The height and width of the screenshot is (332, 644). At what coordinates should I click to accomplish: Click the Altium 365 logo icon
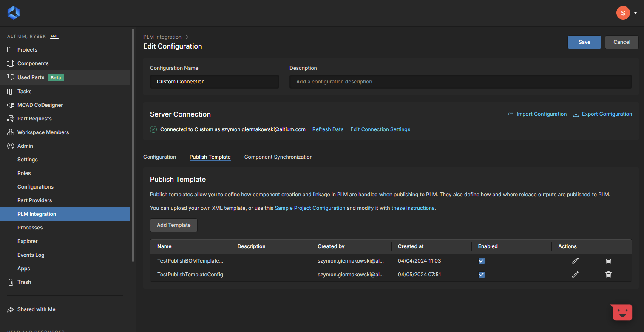click(14, 13)
